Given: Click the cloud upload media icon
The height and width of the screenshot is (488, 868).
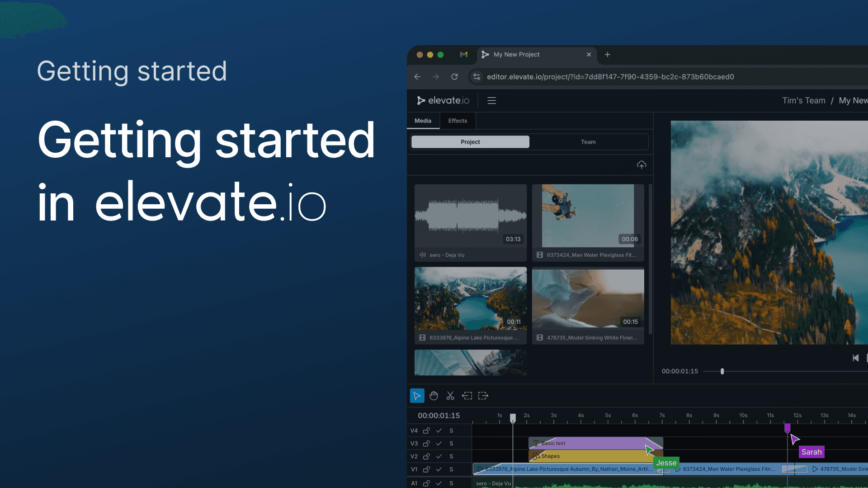Looking at the screenshot, I should click(x=642, y=165).
